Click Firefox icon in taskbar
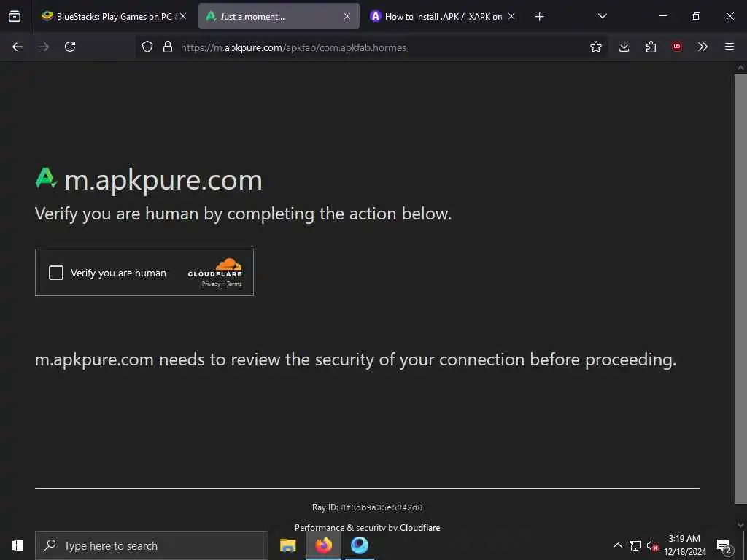 [323, 545]
